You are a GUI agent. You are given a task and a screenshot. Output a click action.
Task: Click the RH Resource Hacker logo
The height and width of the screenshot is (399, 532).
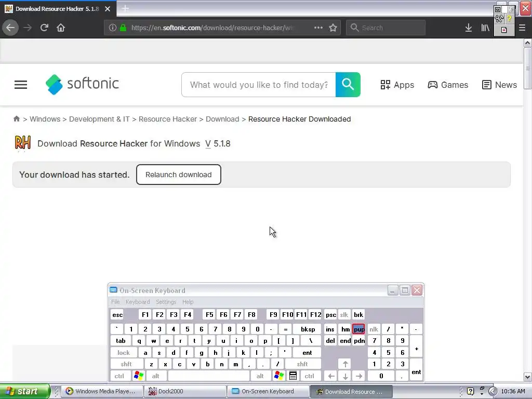pos(23,143)
